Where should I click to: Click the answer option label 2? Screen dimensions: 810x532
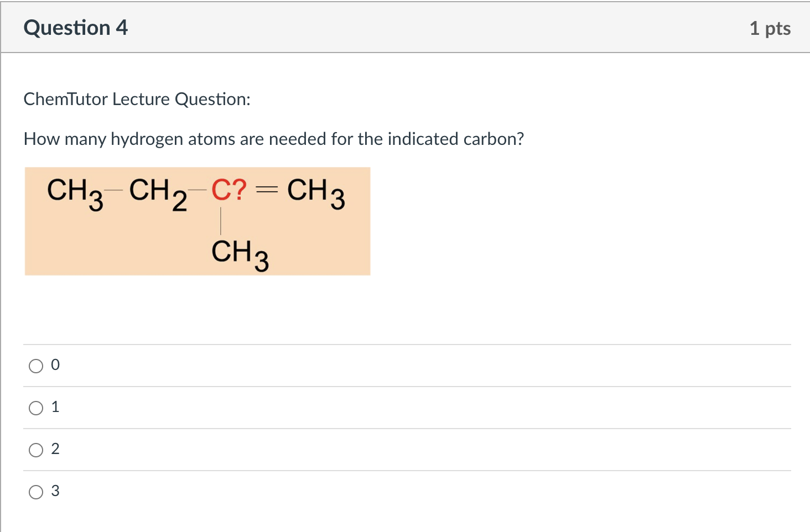[x=55, y=449]
